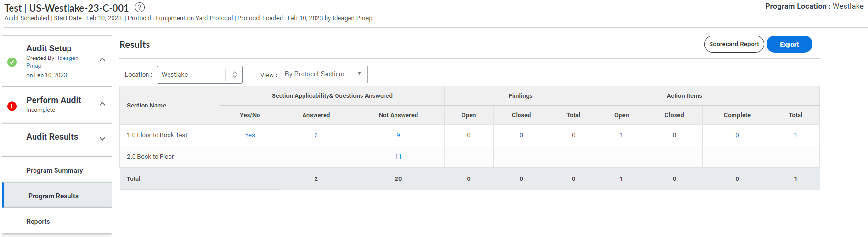Click the Not Answered column header
Viewport: 868px width, 237px height.
point(398,115)
